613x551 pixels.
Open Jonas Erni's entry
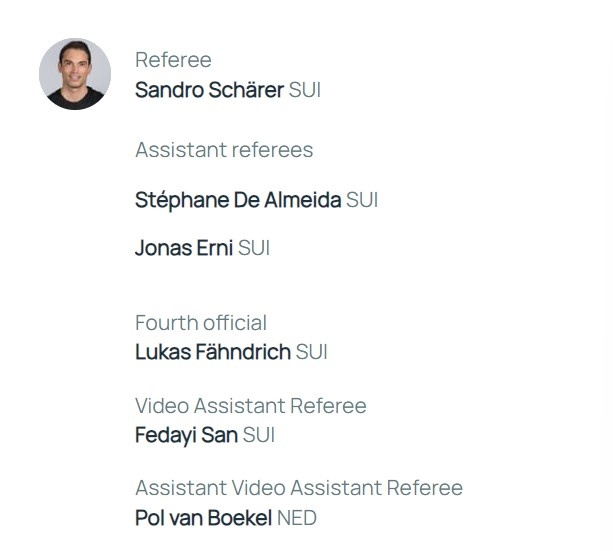coord(184,248)
